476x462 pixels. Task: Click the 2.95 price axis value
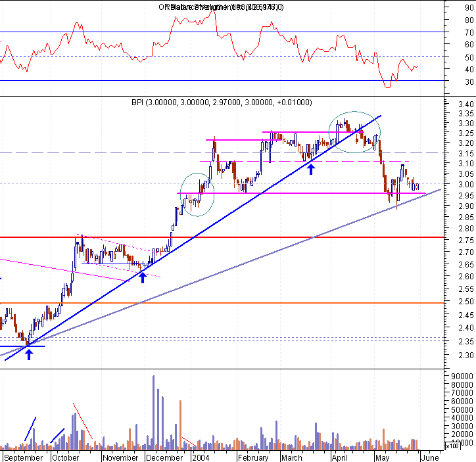click(466, 195)
